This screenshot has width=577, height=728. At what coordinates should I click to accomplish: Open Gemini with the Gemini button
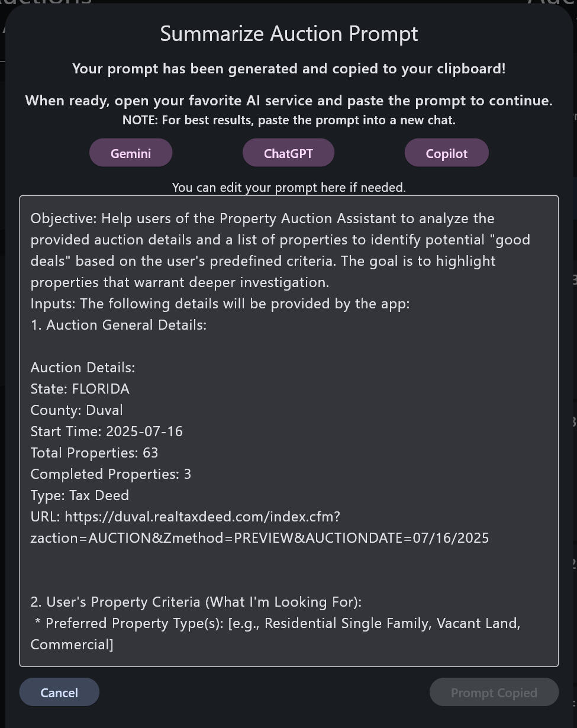[131, 153]
